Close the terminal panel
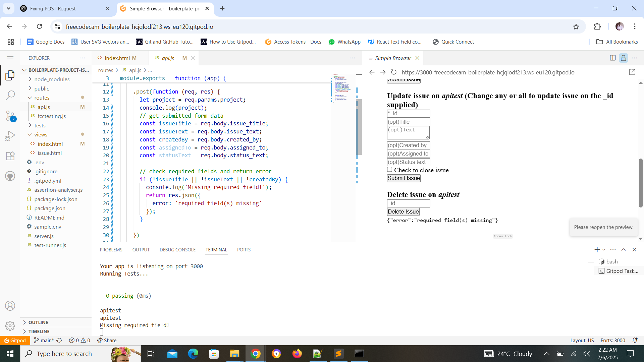 pos(634,250)
